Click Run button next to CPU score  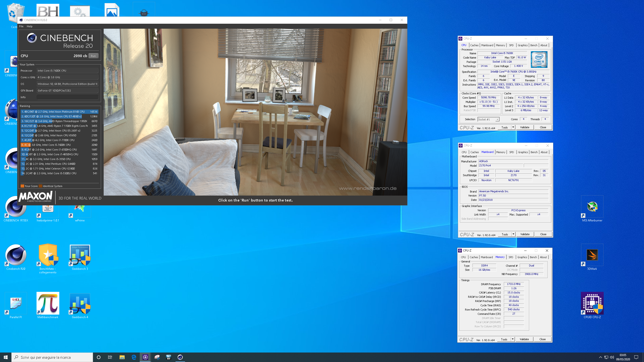93,56
